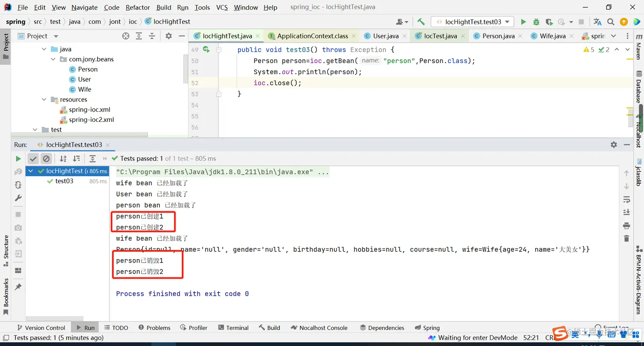
Task: Open the Problems tool window
Action: 154,328
